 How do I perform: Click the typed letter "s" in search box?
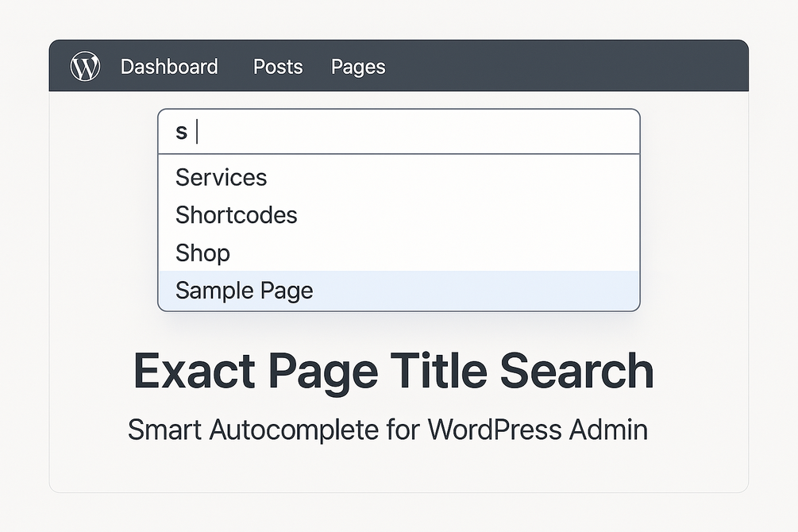[x=181, y=133]
